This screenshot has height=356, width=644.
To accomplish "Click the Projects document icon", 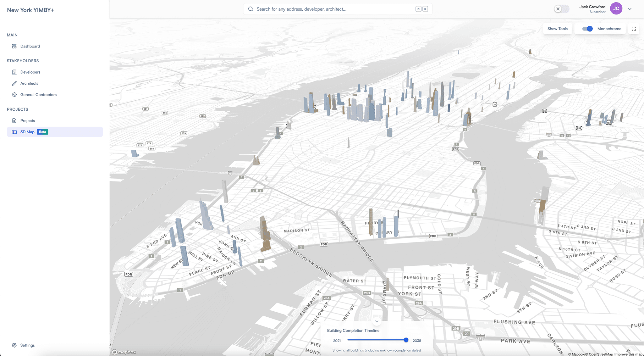I will click(x=14, y=121).
